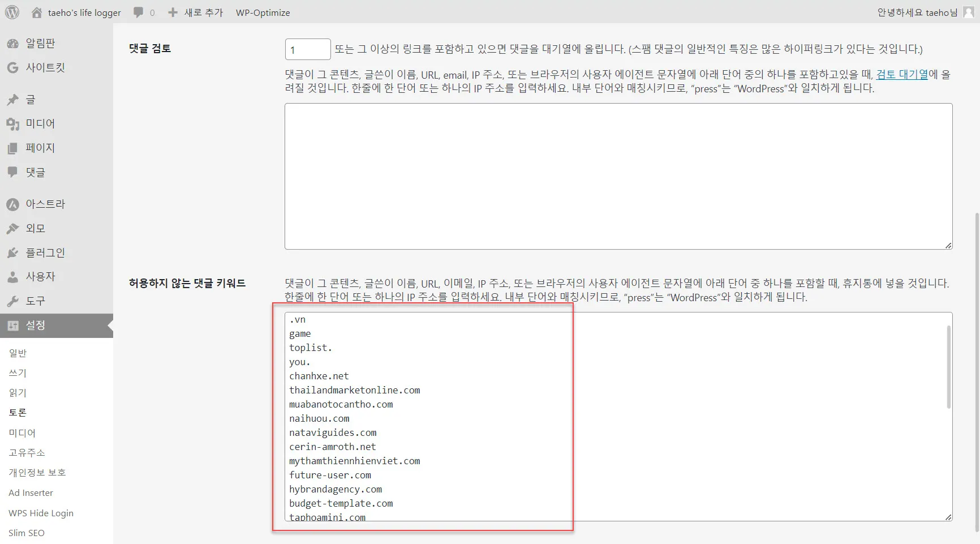This screenshot has width=980, height=544.
Task: Click the 사이트킷 Google G icon
Action: point(12,68)
